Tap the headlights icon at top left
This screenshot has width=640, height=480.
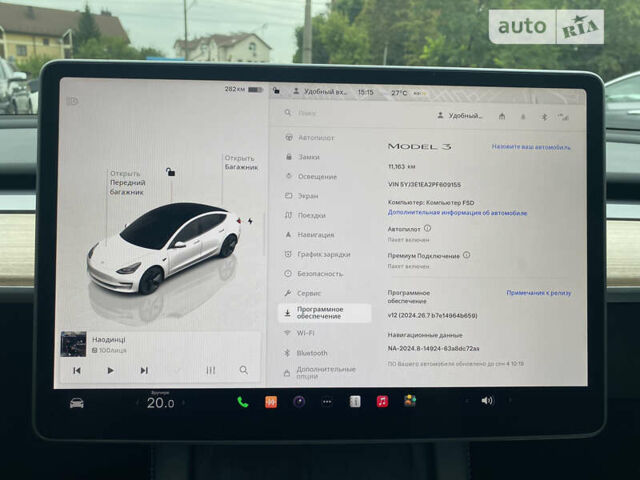73,101
